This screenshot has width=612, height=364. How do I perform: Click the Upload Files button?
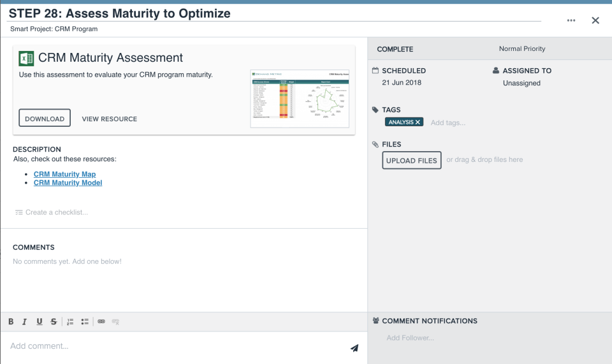[412, 161]
